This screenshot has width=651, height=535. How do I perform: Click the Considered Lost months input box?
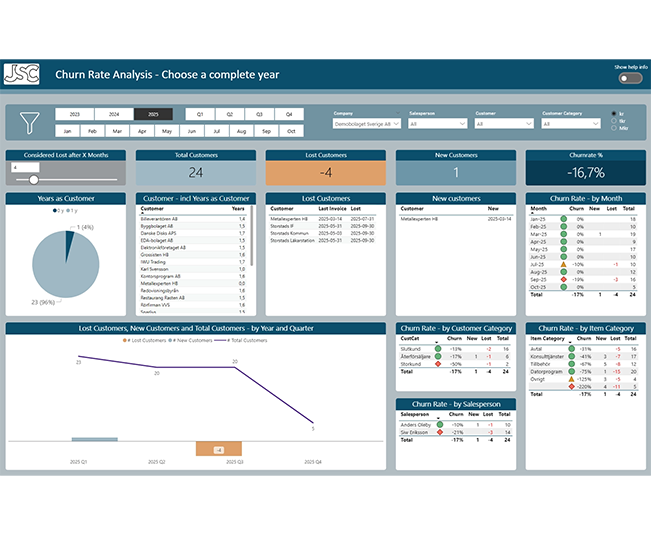tap(25, 167)
